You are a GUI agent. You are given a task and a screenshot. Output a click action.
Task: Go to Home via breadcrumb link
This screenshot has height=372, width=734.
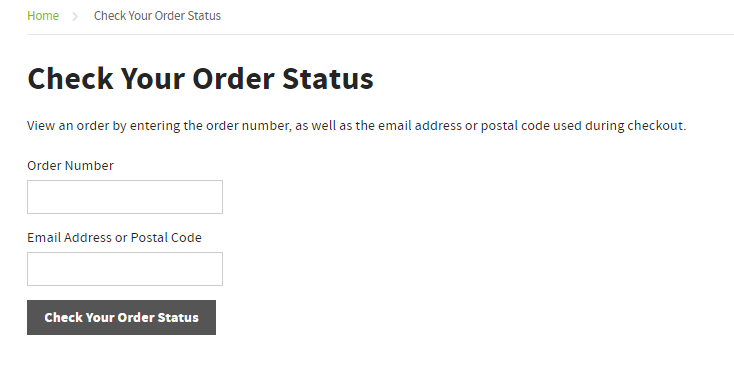click(x=43, y=16)
